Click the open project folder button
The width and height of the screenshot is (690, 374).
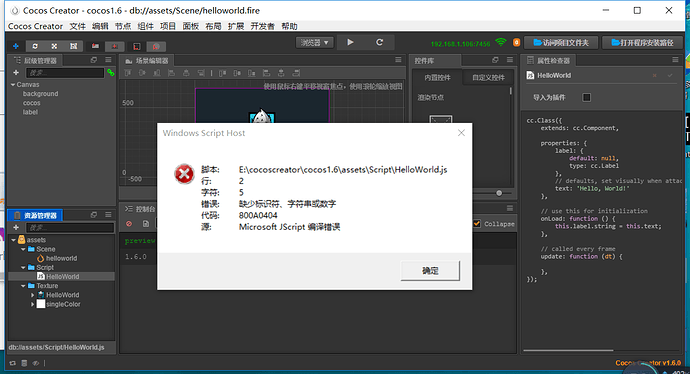(561, 43)
